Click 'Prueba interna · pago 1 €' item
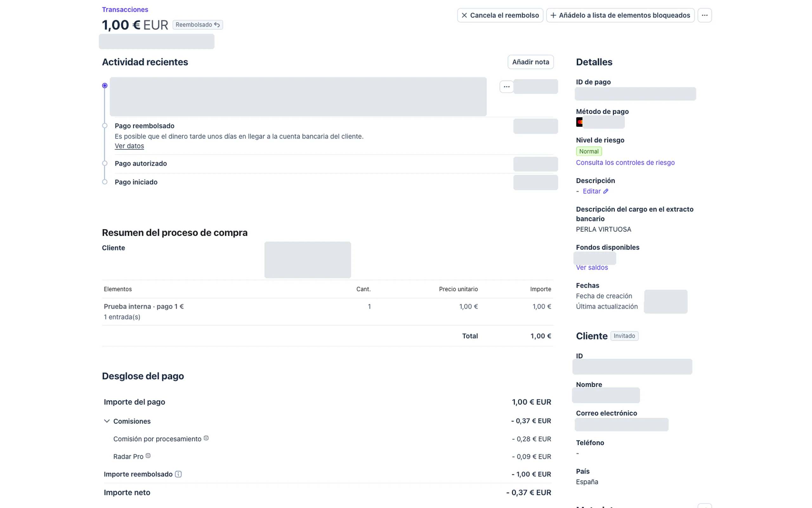Viewport: 812px width, 508px height. (144, 306)
